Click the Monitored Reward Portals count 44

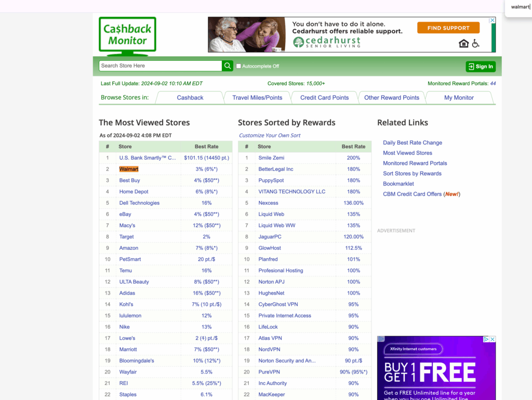tap(493, 84)
